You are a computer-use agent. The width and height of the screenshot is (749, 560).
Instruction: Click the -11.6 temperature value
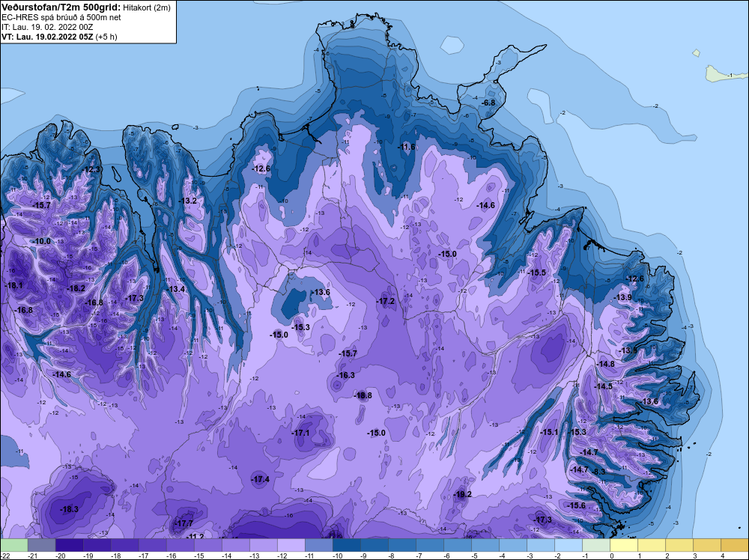407,147
